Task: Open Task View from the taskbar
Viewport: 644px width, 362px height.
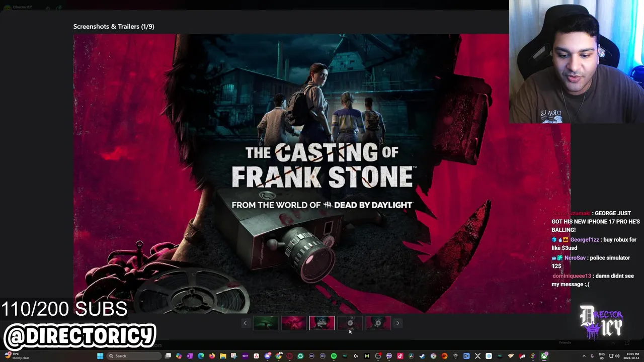Action: pyautogui.click(x=168, y=356)
